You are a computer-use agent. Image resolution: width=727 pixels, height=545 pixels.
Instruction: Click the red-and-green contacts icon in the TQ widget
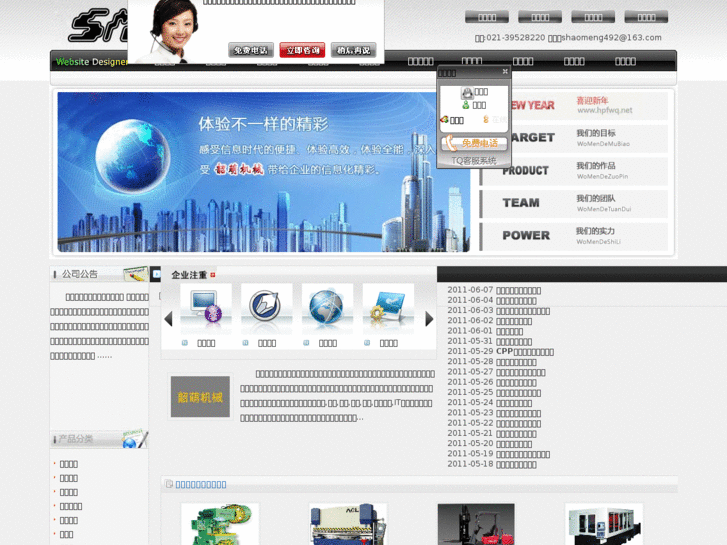point(444,120)
